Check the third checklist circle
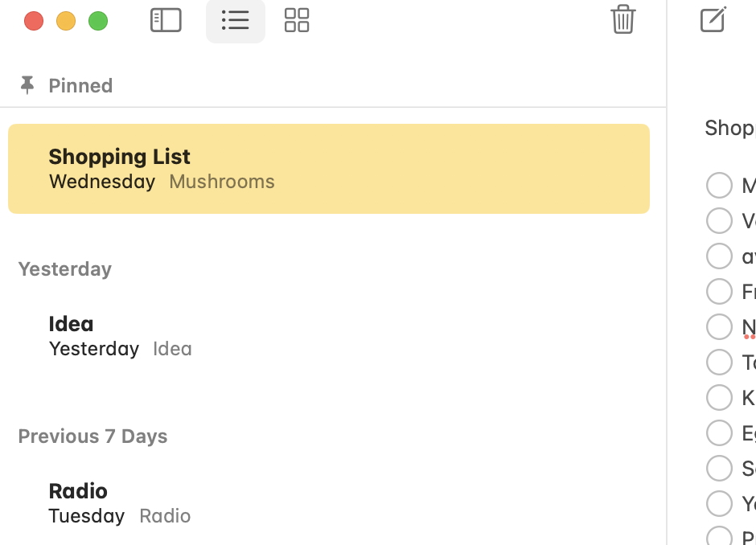 coord(719,256)
